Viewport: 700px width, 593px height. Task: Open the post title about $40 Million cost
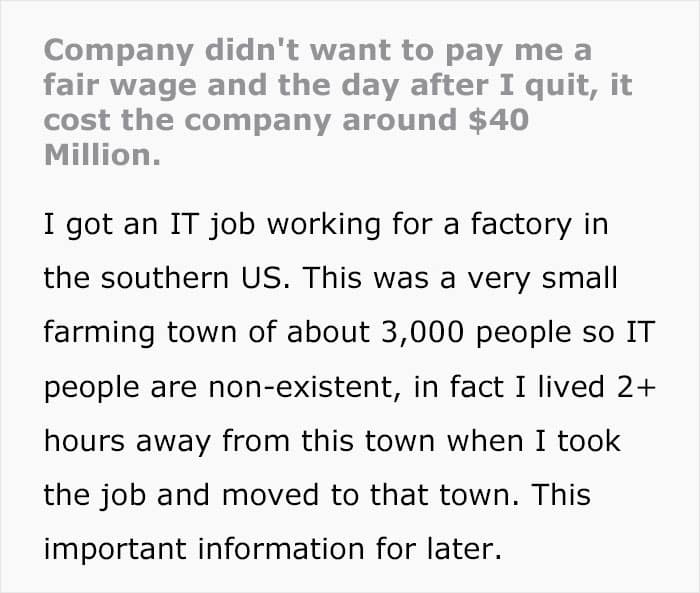click(x=338, y=102)
